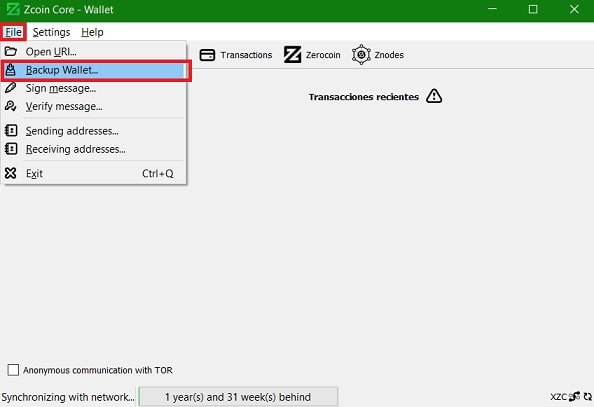
Task: Click the Synchronizing with network status text
Action: click(x=68, y=397)
